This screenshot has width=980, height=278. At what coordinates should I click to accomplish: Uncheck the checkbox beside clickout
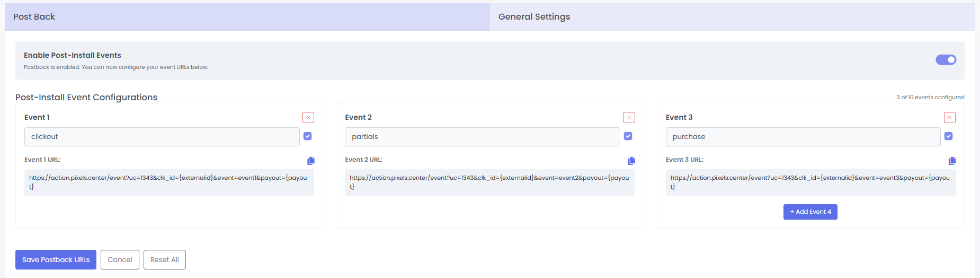click(308, 136)
